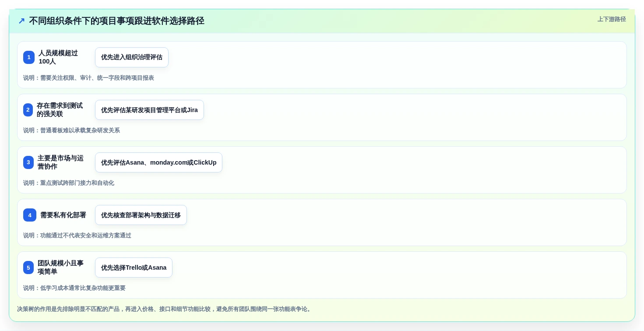The width and height of the screenshot is (644, 331).
Task: Click the step 2 number badge
Action: (28, 110)
